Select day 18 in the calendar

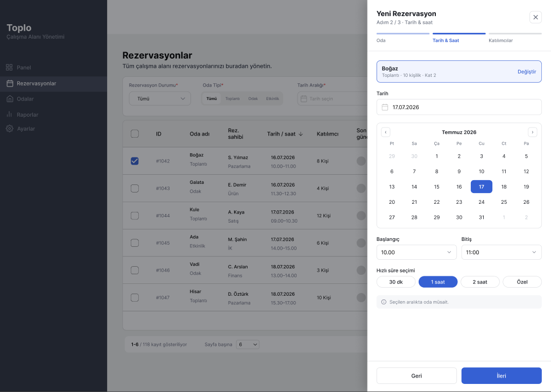504,187
